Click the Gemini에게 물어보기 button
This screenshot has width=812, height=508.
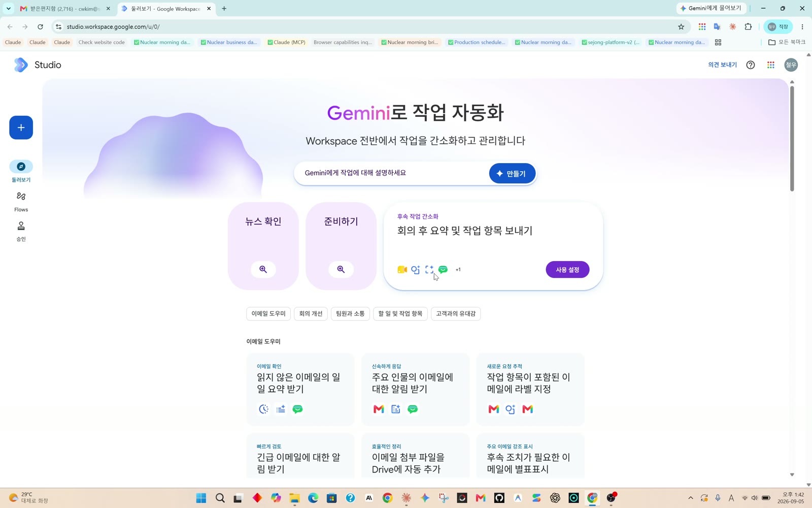click(x=711, y=8)
